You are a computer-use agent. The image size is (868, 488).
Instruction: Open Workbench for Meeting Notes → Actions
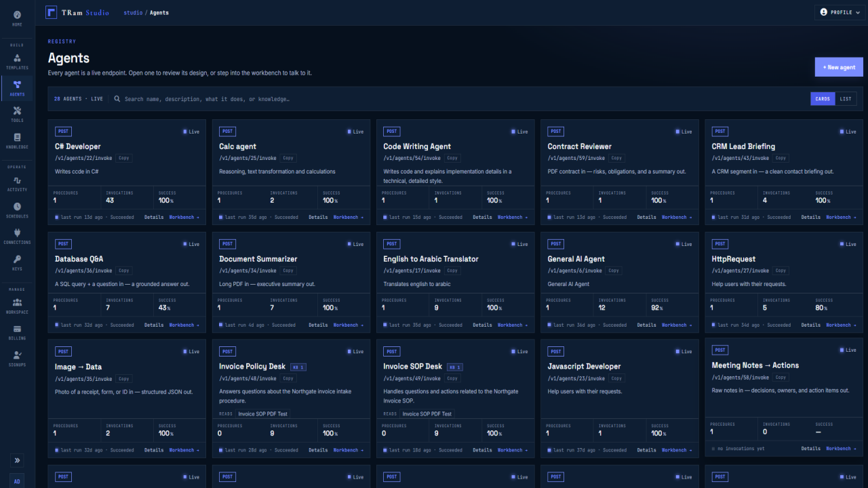[841, 449]
